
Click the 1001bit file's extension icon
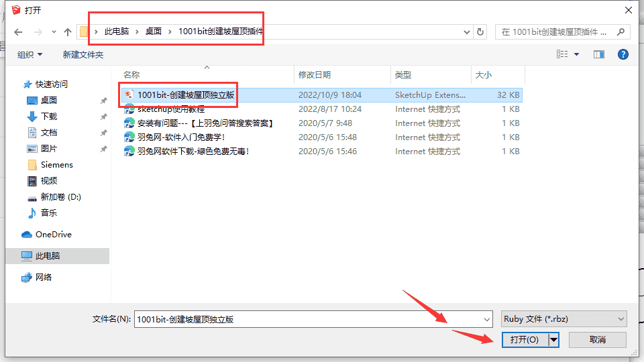pos(129,95)
